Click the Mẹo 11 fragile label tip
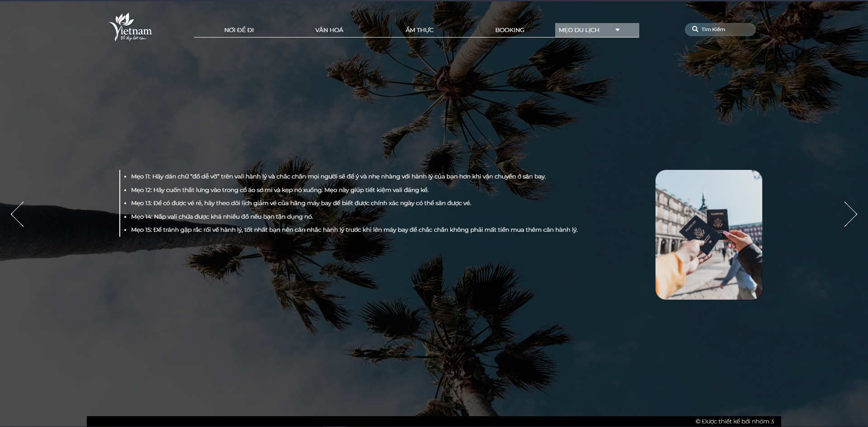Viewport: 868px width, 427px height. coord(338,177)
